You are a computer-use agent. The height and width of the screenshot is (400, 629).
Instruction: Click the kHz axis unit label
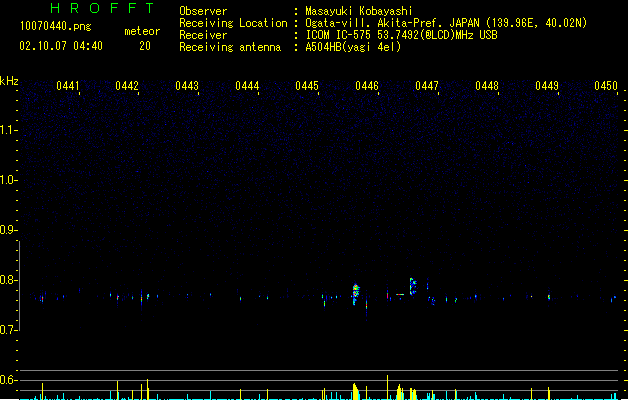tap(9, 81)
